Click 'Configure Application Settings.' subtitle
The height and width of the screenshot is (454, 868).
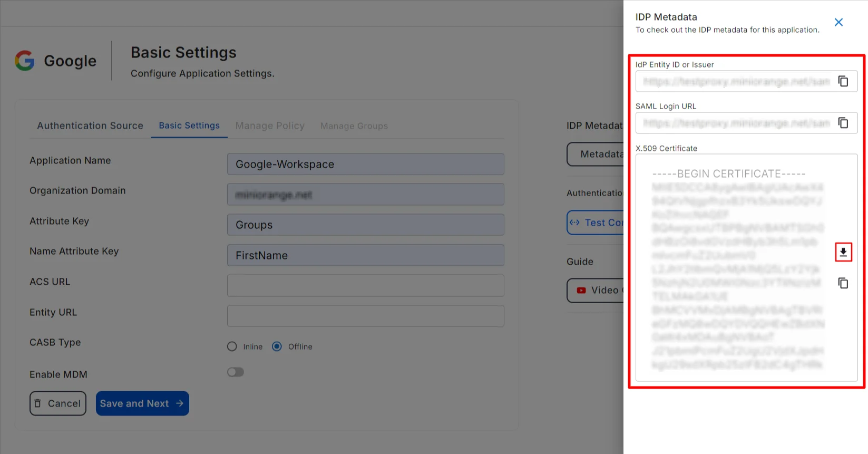(x=202, y=73)
